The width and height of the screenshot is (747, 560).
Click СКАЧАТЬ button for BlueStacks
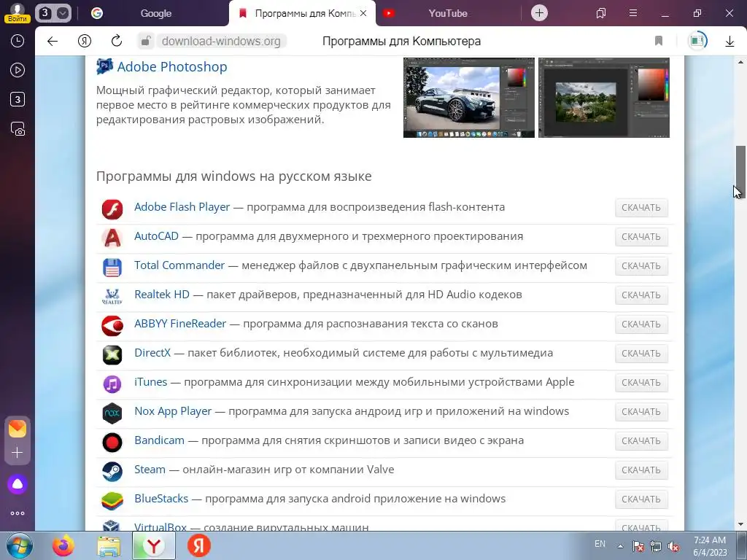click(641, 499)
